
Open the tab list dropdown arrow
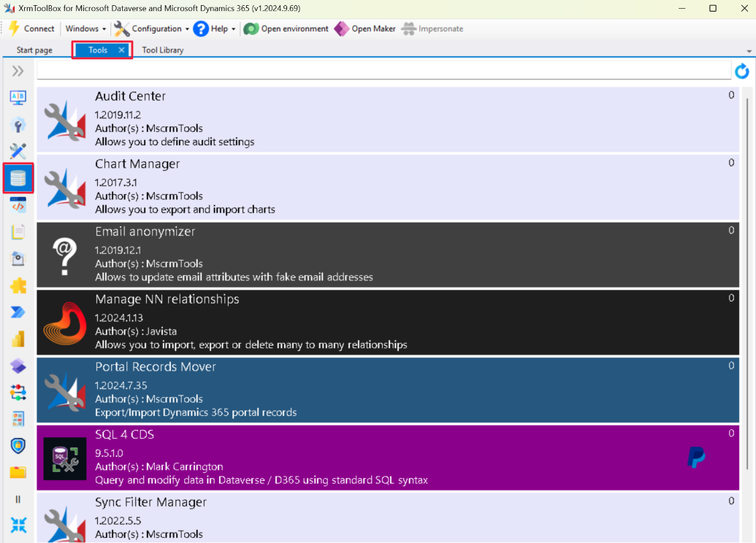click(749, 51)
